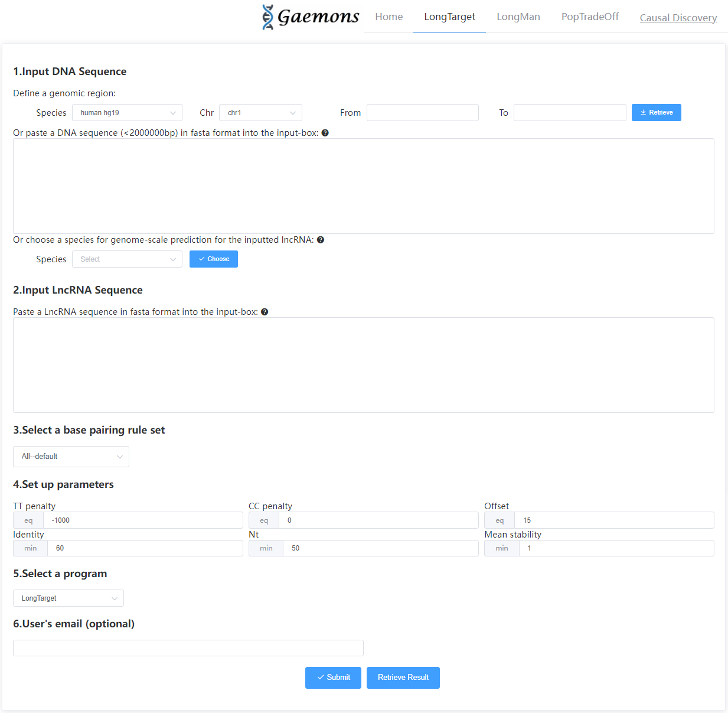Image resolution: width=728 pixels, height=713 pixels.
Task: Click the Retrieve Result button
Action: [x=403, y=678]
